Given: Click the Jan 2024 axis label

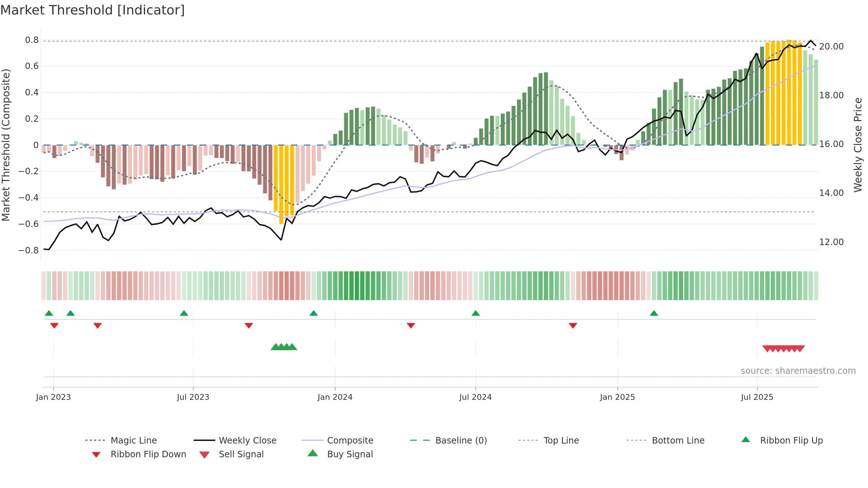Looking at the screenshot, I should point(335,397).
